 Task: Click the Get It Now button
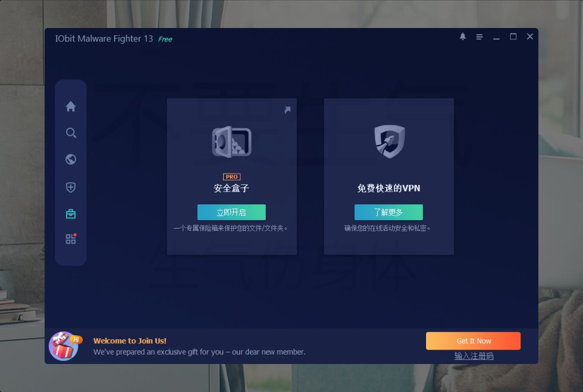[473, 340]
